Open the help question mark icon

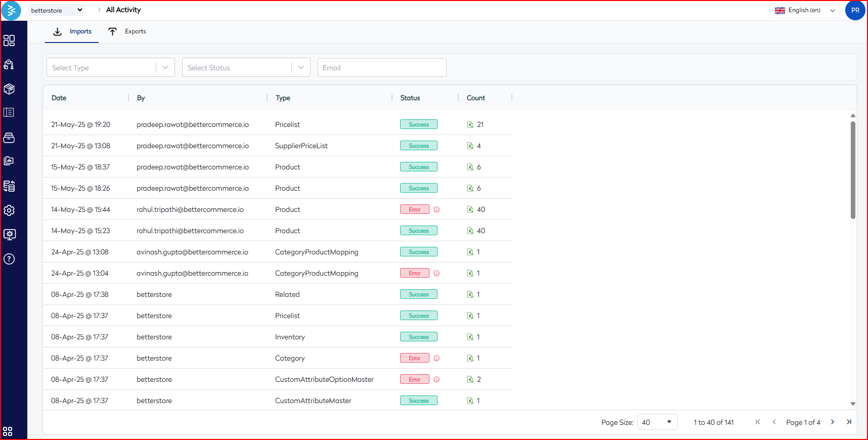(x=9, y=259)
